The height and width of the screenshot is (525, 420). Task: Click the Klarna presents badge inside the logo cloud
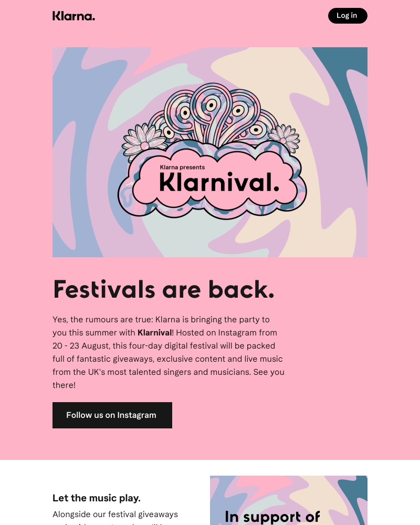click(x=182, y=167)
